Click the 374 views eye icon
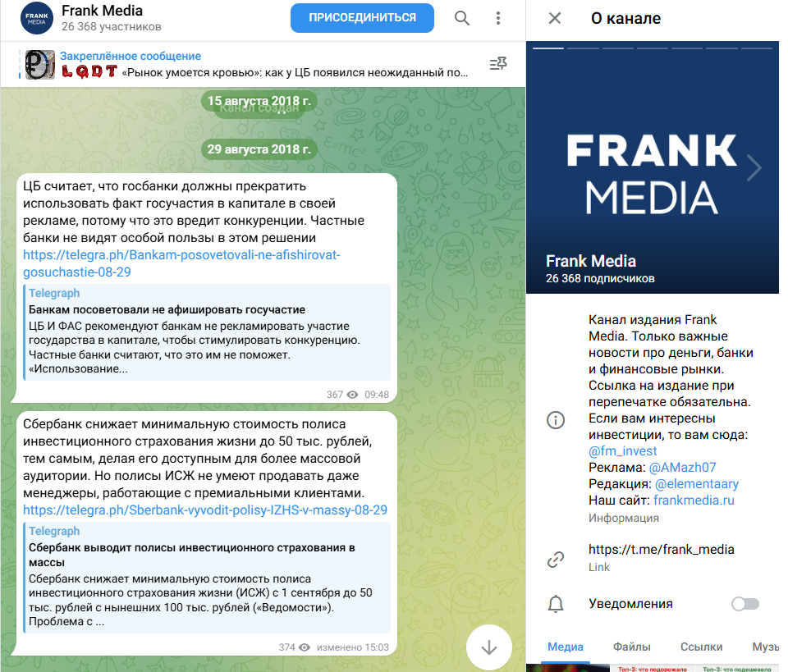The image size is (788, 672). 305,647
